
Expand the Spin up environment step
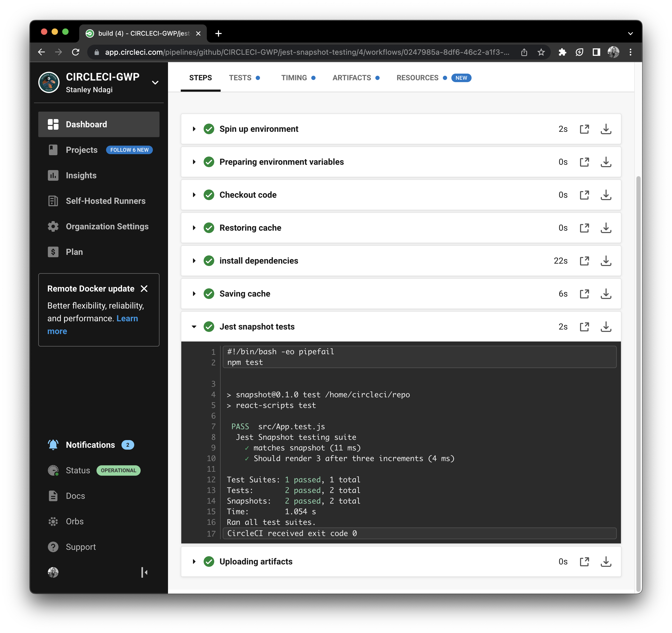pyautogui.click(x=194, y=129)
